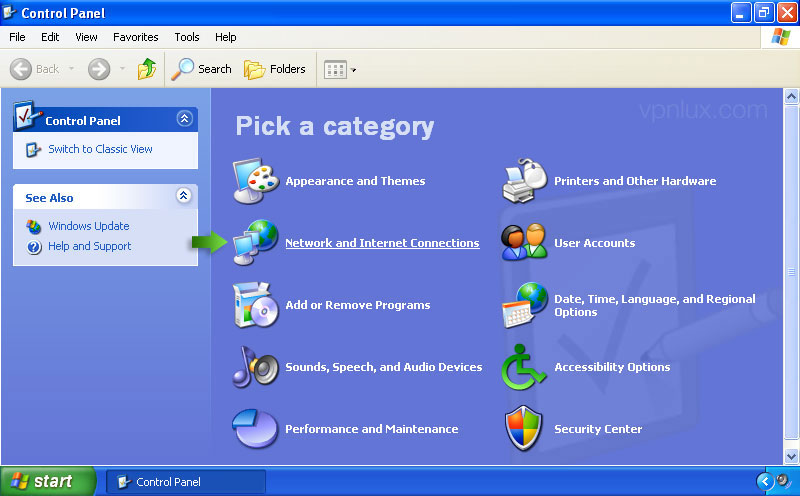Click the Windows Update icon
Image resolution: width=800 pixels, height=496 pixels.
click(x=34, y=226)
